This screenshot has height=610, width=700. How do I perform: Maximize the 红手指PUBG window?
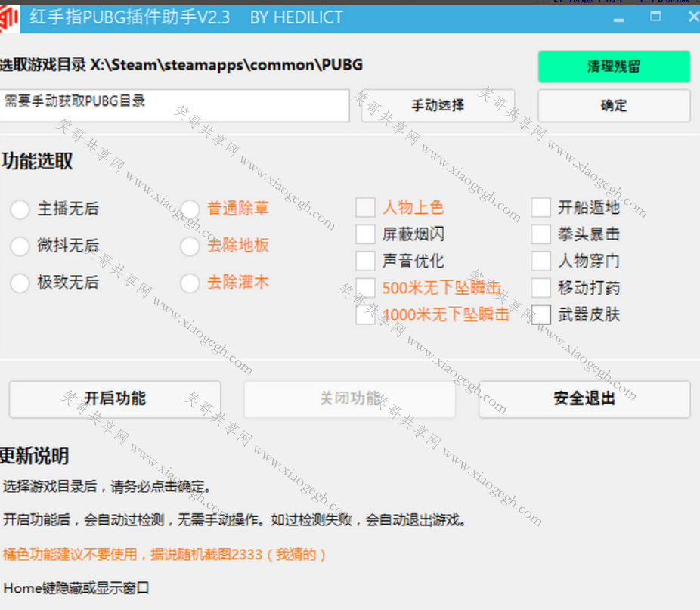tap(655, 17)
